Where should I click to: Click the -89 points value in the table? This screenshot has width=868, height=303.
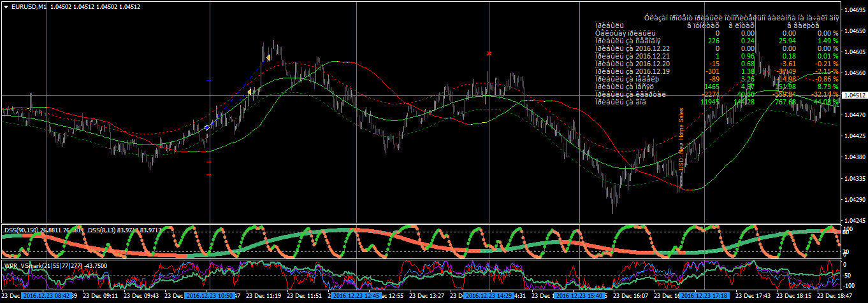click(715, 79)
